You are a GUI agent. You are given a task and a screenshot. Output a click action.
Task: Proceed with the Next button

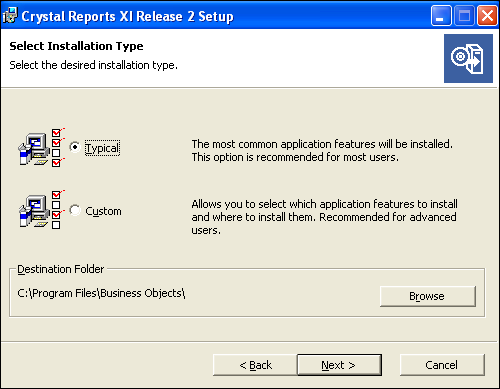tap(339, 365)
